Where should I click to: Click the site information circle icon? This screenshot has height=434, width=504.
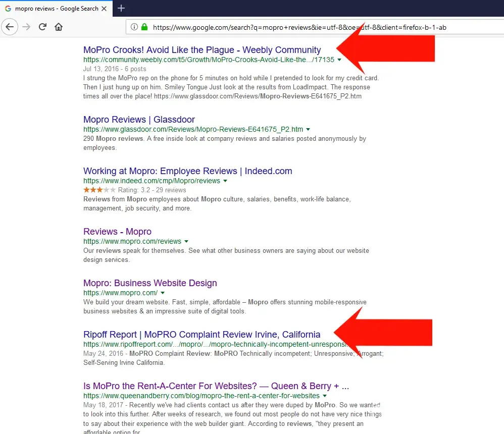point(134,27)
